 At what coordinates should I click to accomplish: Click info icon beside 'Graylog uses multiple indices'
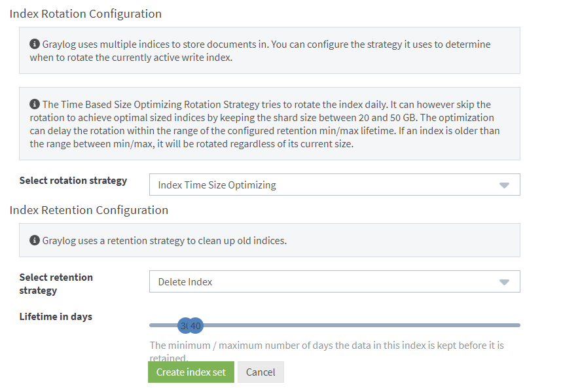[35, 45]
